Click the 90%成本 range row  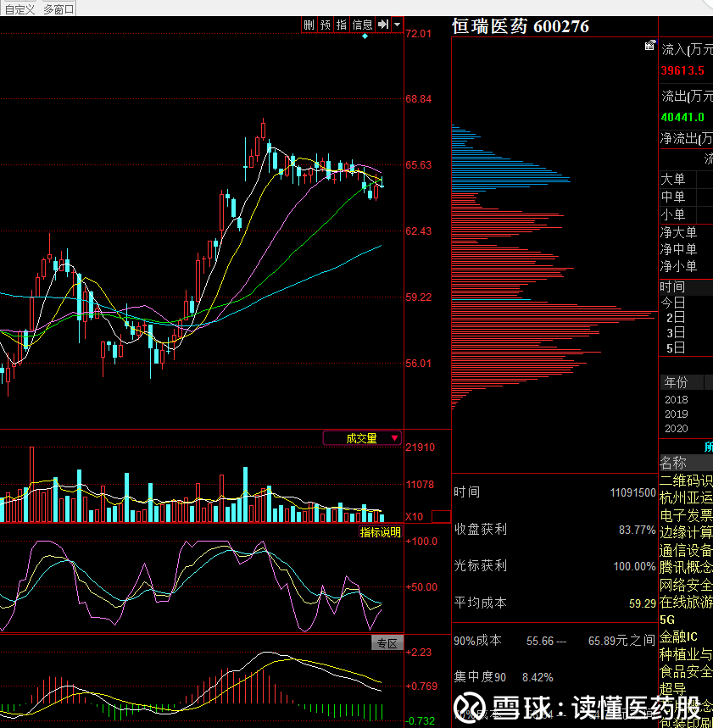tap(554, 642)
